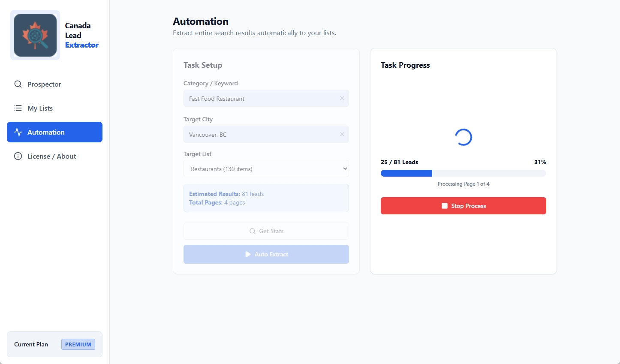Expand the Target List selector chevron
This screenshot has height=364, width=620.
(344, 168)
